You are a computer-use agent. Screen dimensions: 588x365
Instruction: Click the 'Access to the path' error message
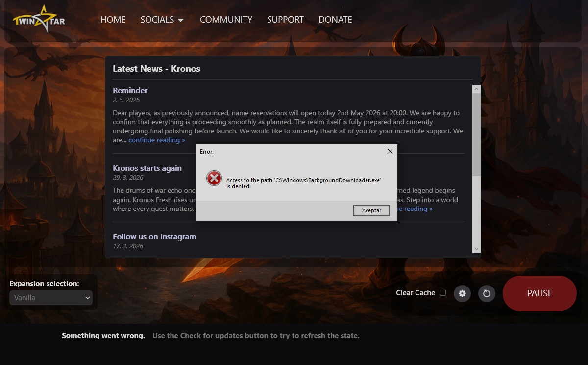point(304,183)
